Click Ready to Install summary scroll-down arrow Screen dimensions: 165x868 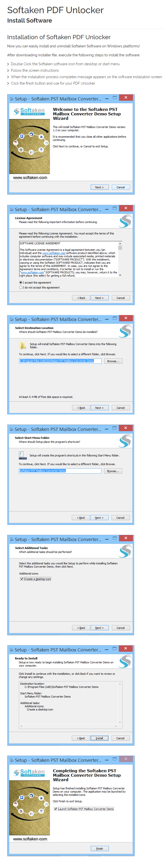click(120, 722)
